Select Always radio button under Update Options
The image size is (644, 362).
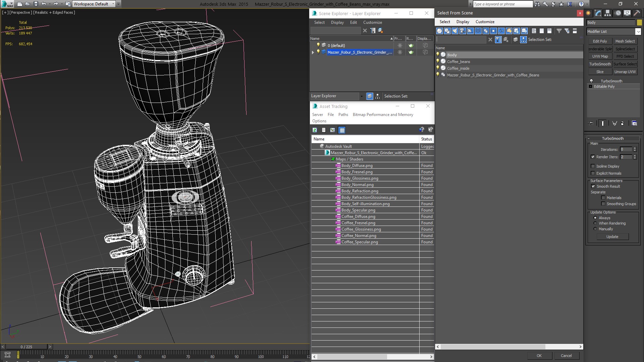click(x=595, y=218)
